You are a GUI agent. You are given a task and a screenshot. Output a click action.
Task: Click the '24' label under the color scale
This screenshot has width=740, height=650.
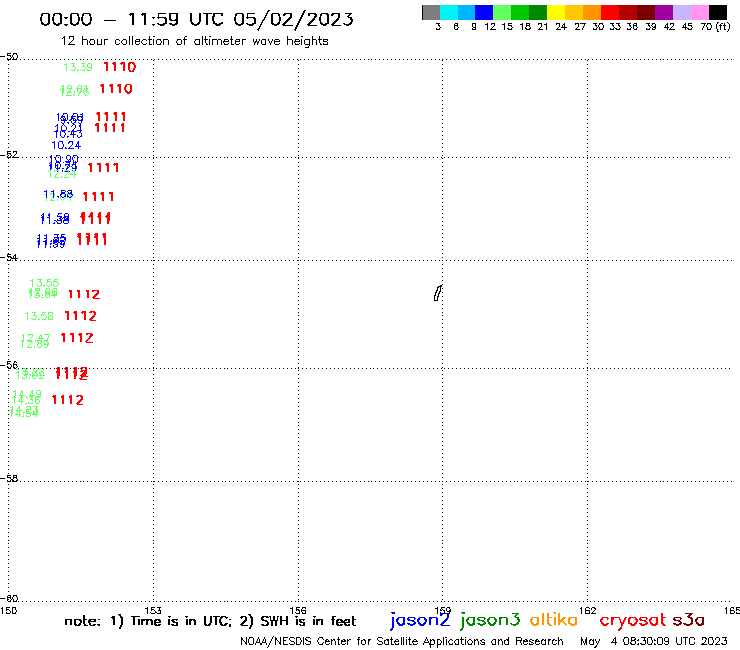click(561, 27)
